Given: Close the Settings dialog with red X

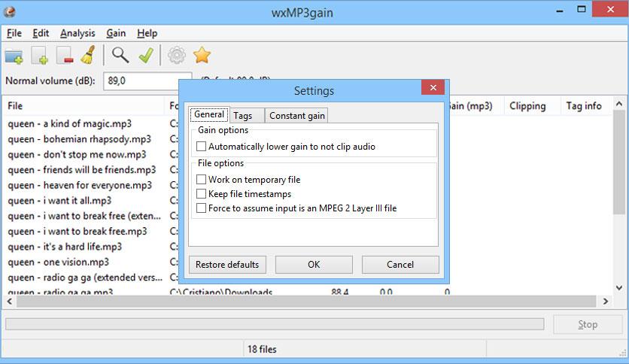Looking at the screenshot, I should [433, 87].
